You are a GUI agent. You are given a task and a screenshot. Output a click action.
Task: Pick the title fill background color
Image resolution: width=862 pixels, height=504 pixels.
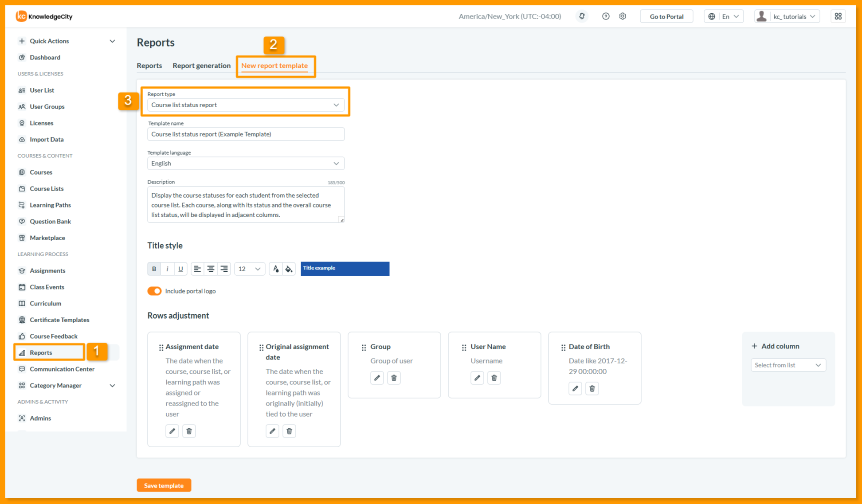[289, 269]
